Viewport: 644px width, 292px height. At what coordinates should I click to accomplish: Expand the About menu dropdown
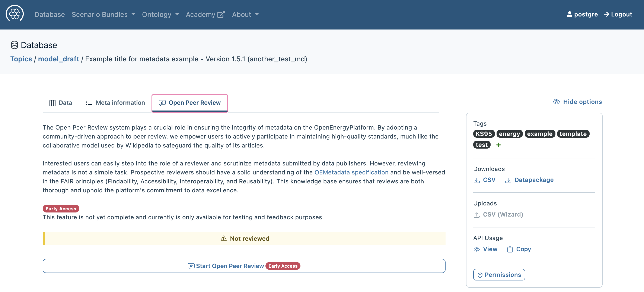pos(245,15)
